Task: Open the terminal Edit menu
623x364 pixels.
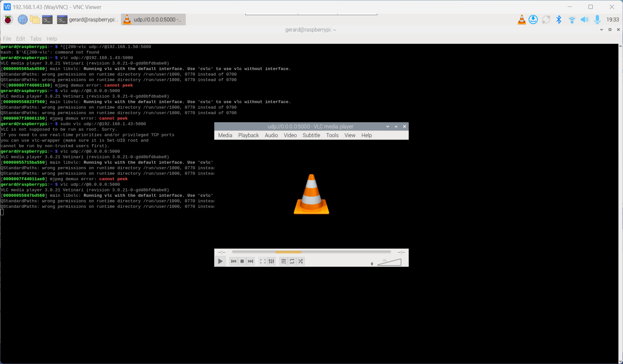Action: tap(21, 38)
